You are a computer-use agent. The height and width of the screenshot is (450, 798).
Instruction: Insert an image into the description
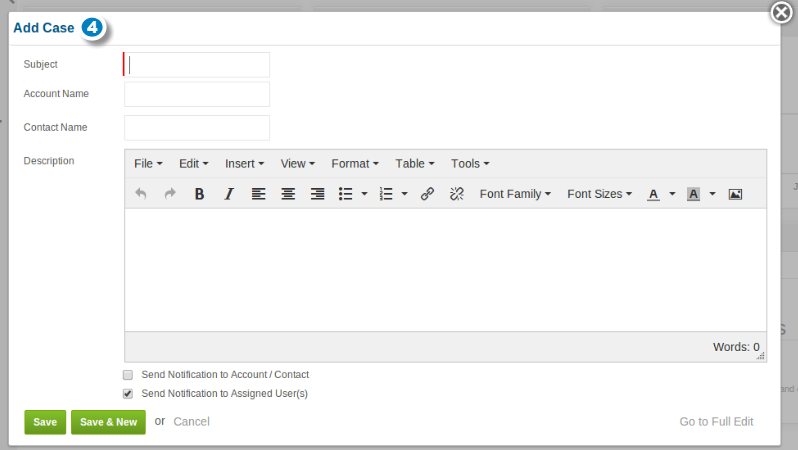point(735,194)
